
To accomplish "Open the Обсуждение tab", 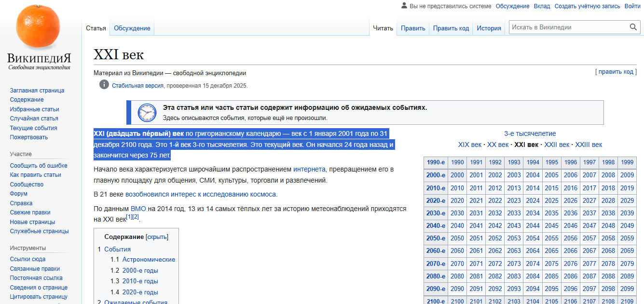I will coord(132,28).
